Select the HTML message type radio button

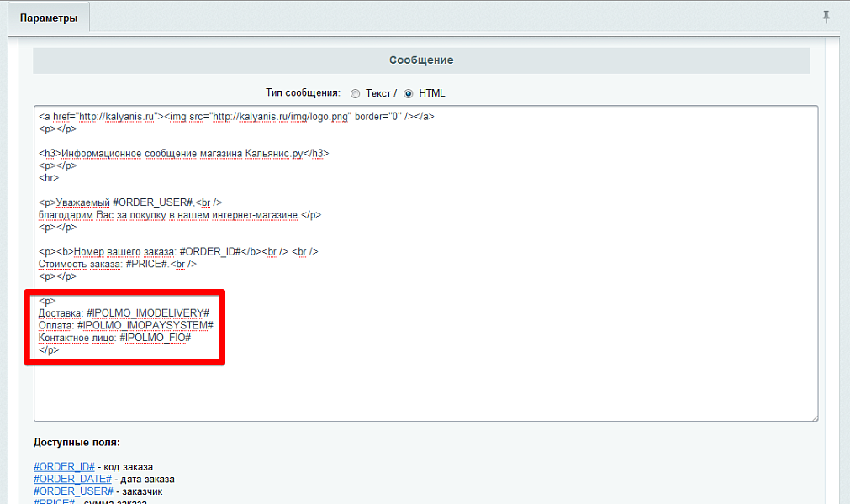click(x=409, y=93)
